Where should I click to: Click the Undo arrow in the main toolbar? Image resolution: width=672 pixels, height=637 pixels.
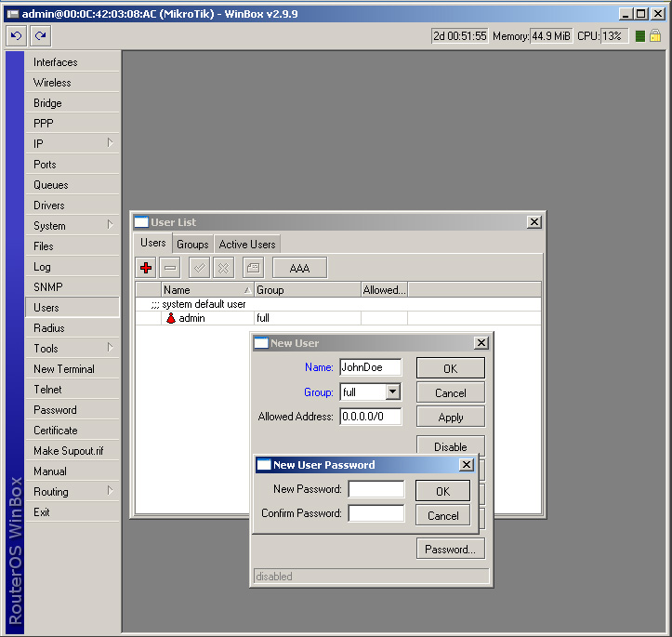tap(17, 35)
